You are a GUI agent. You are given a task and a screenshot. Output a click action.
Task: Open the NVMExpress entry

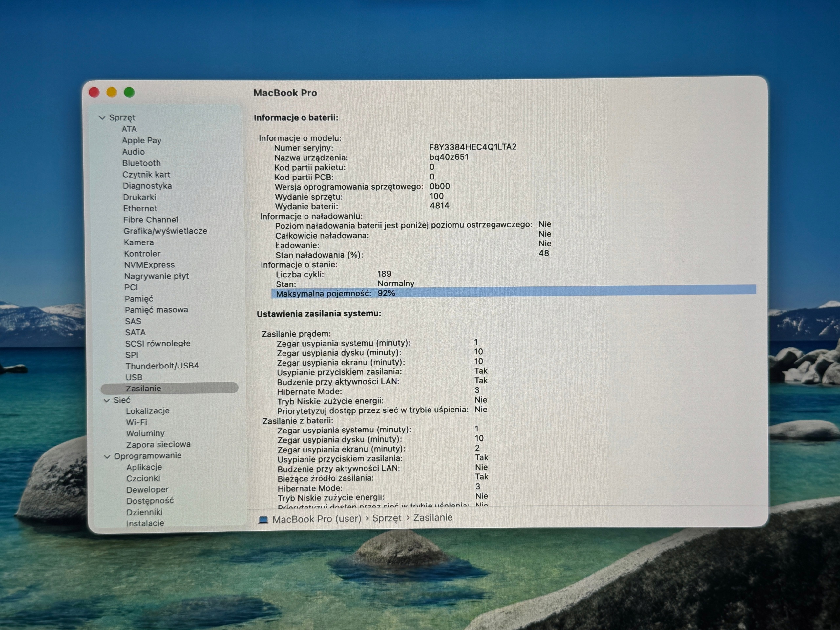coord(149,265)
